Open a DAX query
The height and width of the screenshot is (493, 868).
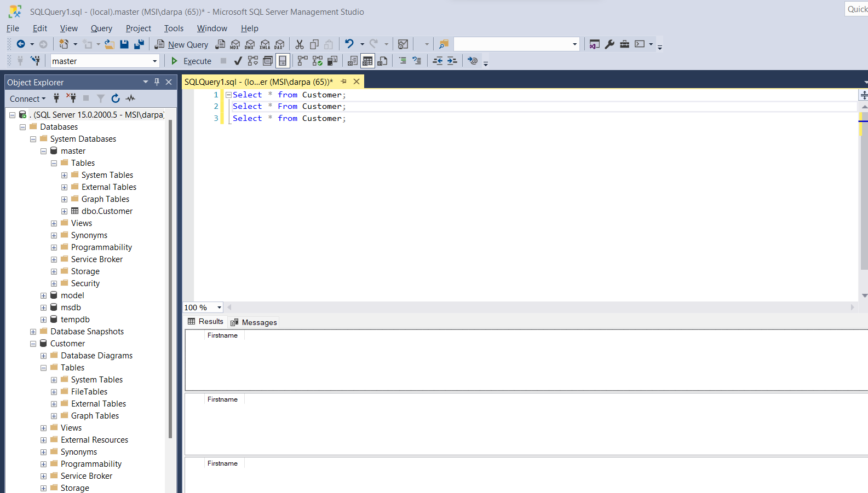click(x=280, y=44)
